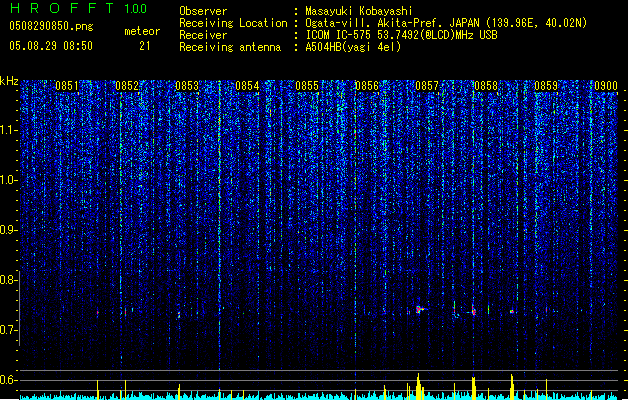Click the 0859 time marker
The height and width of the screenshot is (400, 629).
(546, 86)
